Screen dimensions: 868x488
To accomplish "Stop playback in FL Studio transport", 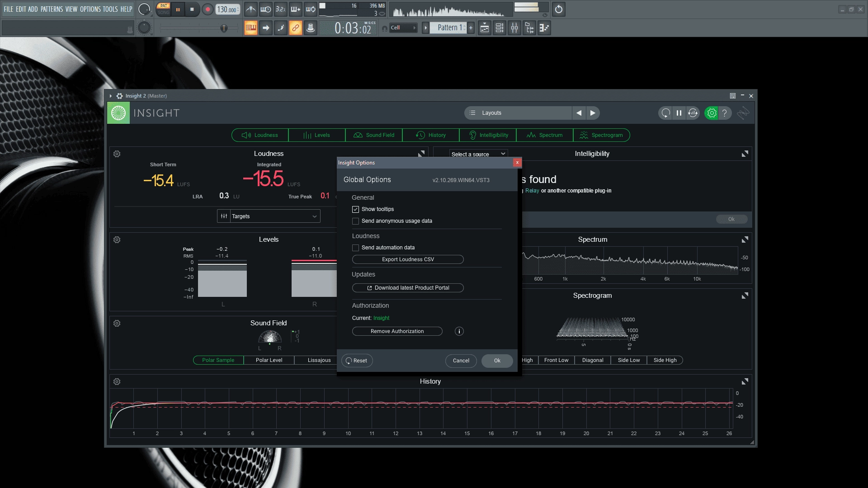I will coord(192,9).
